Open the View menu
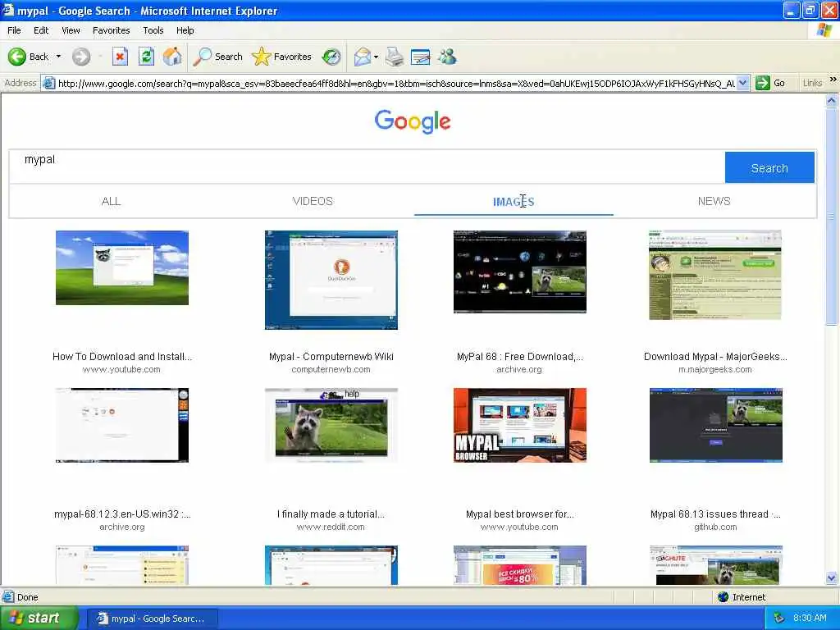The height and width of the screenshot is (630, 840). pyautogui.click(x=71, y=30)
